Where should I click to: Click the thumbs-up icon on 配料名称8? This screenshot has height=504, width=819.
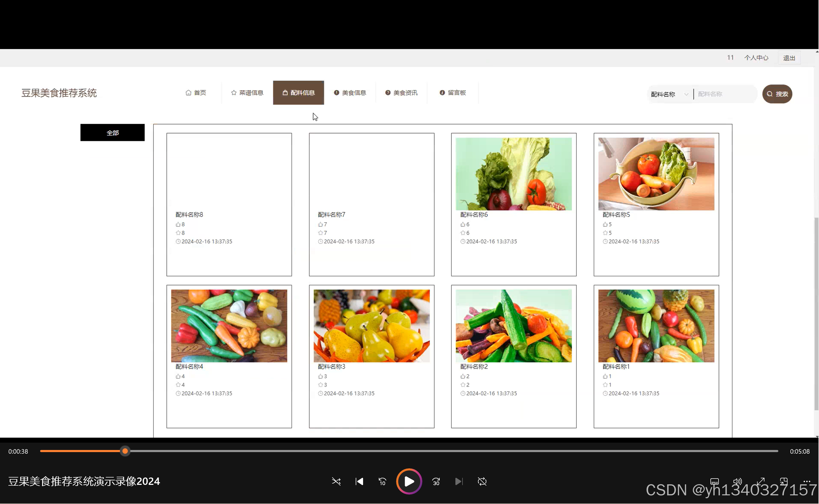178,224
